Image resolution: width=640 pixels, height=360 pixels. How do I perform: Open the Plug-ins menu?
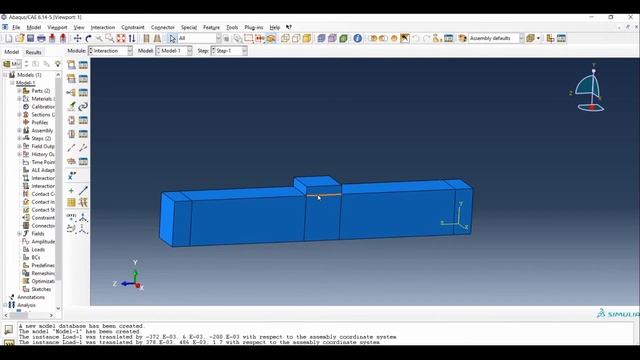tap(253, 27)
